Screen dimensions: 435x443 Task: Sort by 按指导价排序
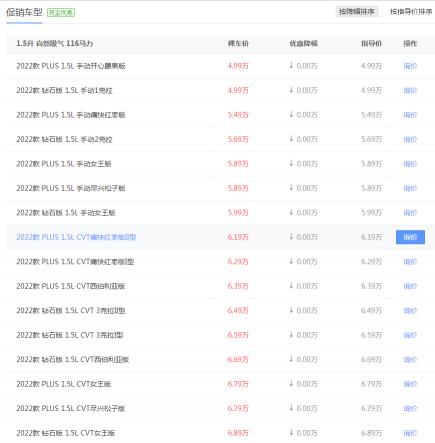pyautogui.click(x=411, y=12)
